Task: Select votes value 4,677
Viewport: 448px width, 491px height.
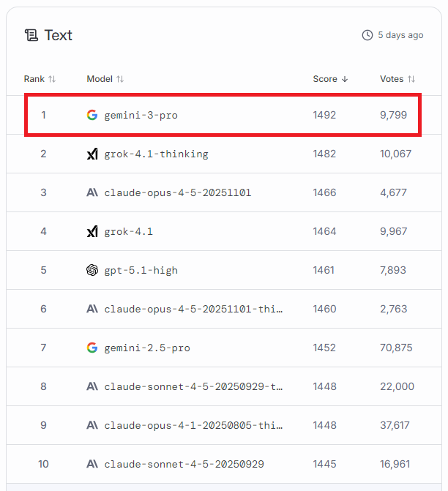Action: [x=394, y=192]
